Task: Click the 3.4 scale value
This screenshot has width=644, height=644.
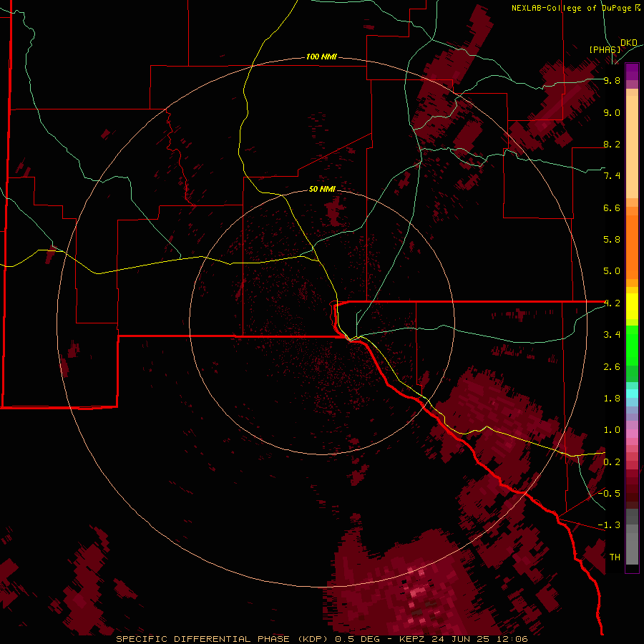Action: 612,335
